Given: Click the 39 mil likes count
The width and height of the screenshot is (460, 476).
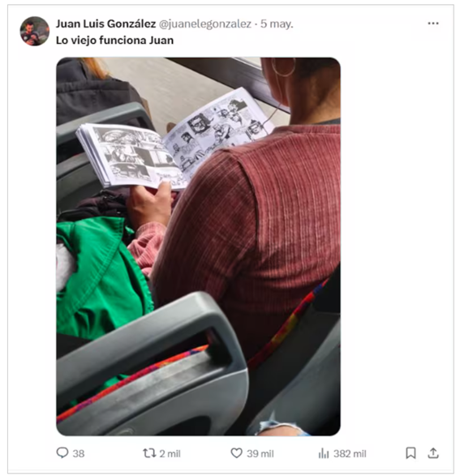Looking at the screenshot, I should click(260, 453).
